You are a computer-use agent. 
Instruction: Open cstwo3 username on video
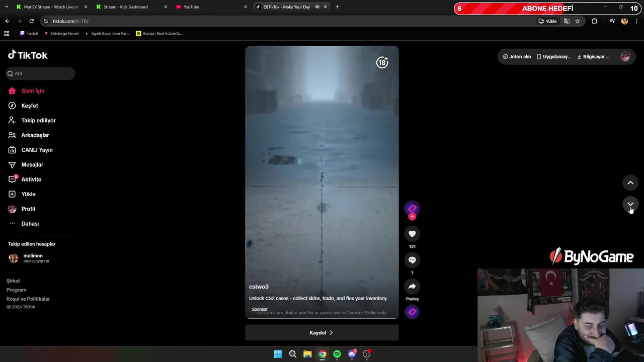259,287
